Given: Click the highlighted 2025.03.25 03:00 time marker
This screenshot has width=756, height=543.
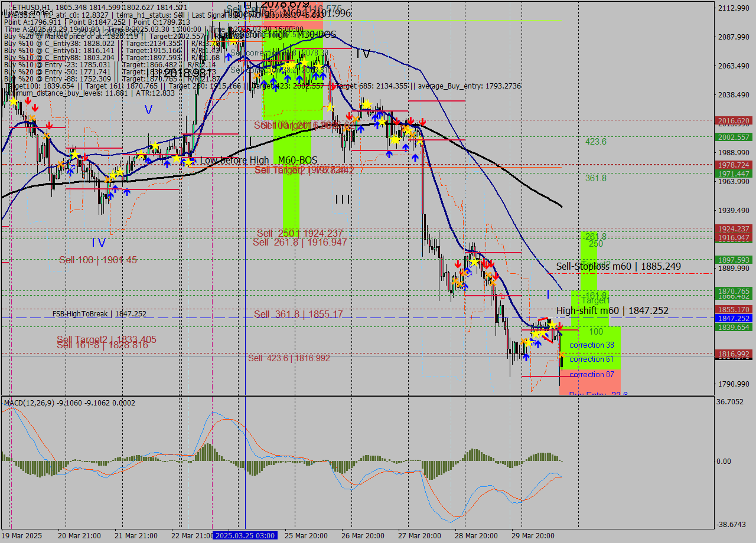Looking at the screenshot, I should click(244, 535).
